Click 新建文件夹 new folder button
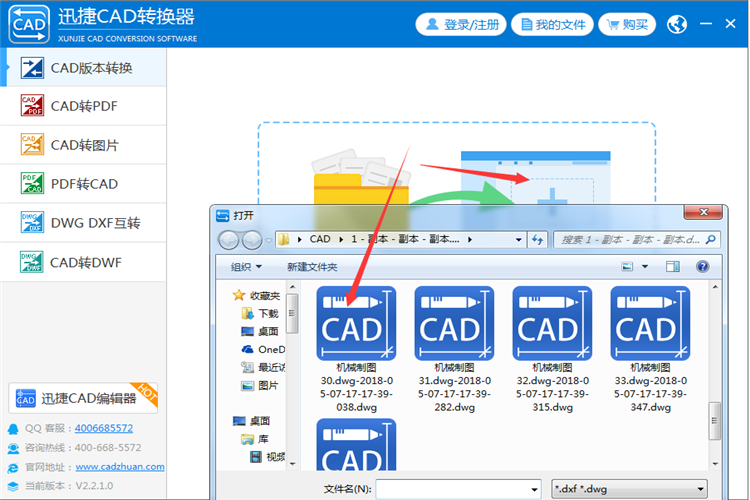750x500 pixels. (x=312, y=267)
